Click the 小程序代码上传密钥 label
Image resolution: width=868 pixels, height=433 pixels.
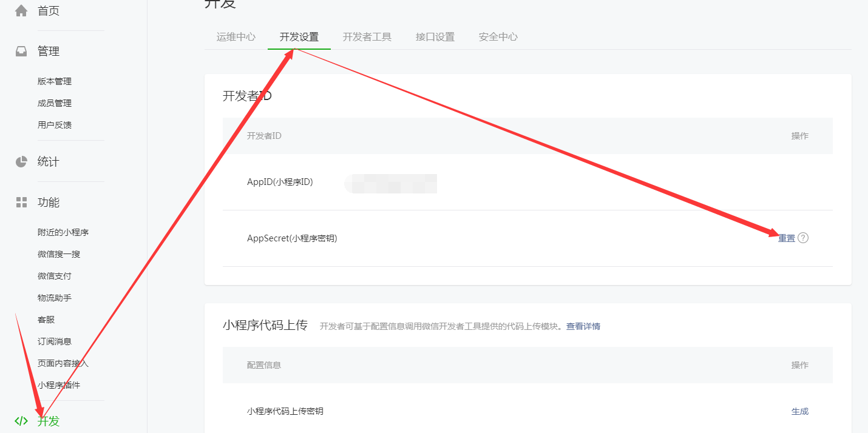(x=285, y=411)
